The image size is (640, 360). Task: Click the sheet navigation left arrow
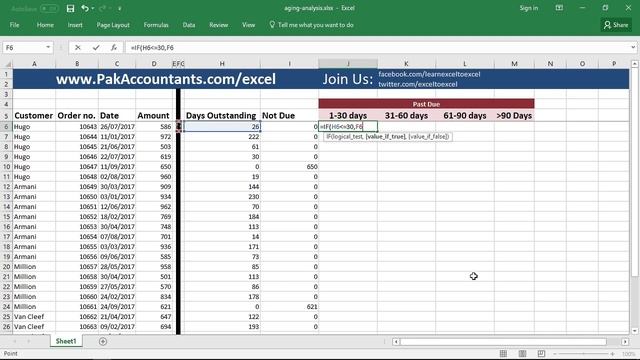(x=15, y=341)
